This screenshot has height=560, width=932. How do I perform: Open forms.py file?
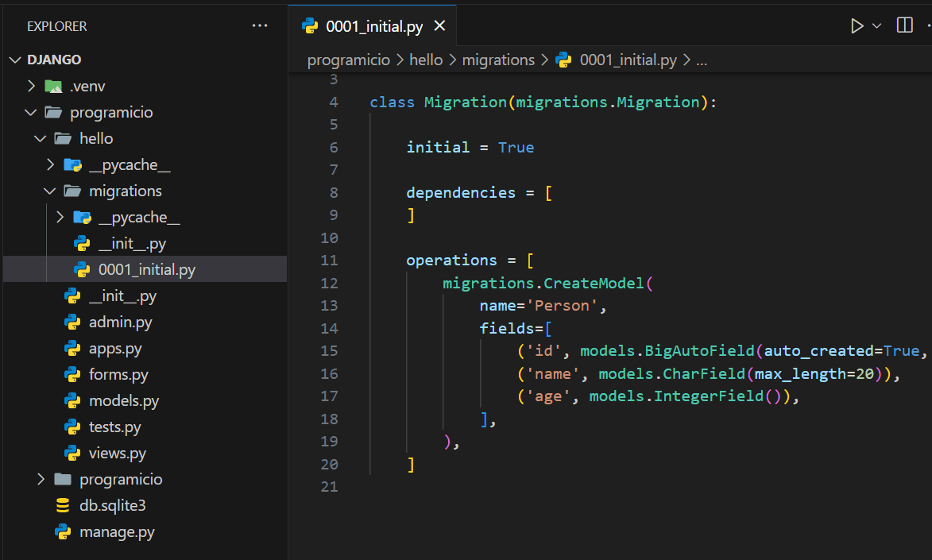point(118,374)
